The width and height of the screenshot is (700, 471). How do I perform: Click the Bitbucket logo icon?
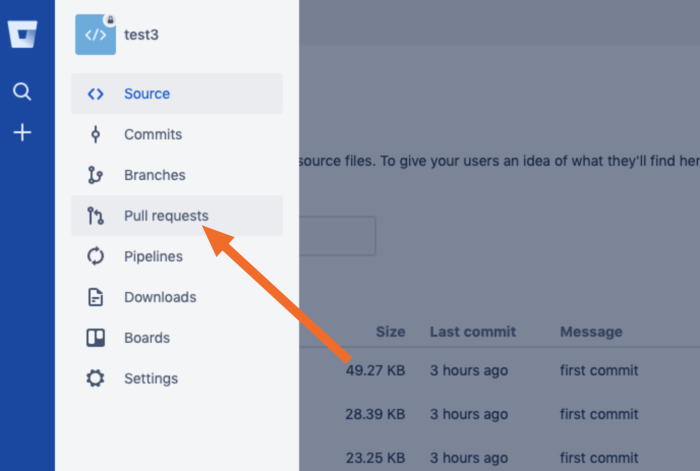pos(22,34)
